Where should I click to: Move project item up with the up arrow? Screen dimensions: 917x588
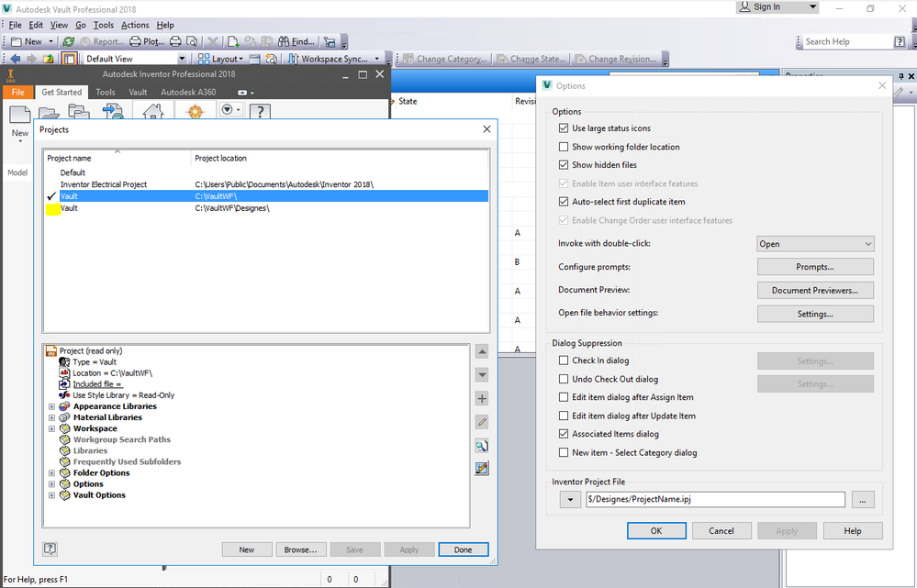pos(482,352)
